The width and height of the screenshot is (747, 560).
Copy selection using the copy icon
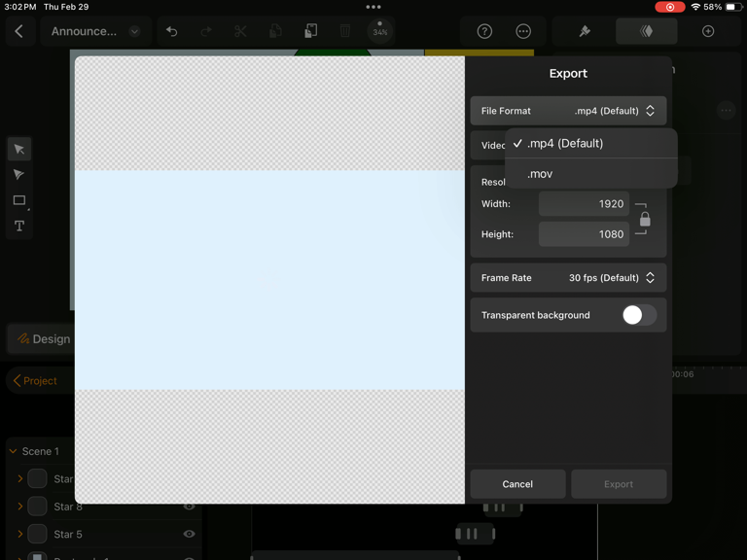(x=275, y=31)
